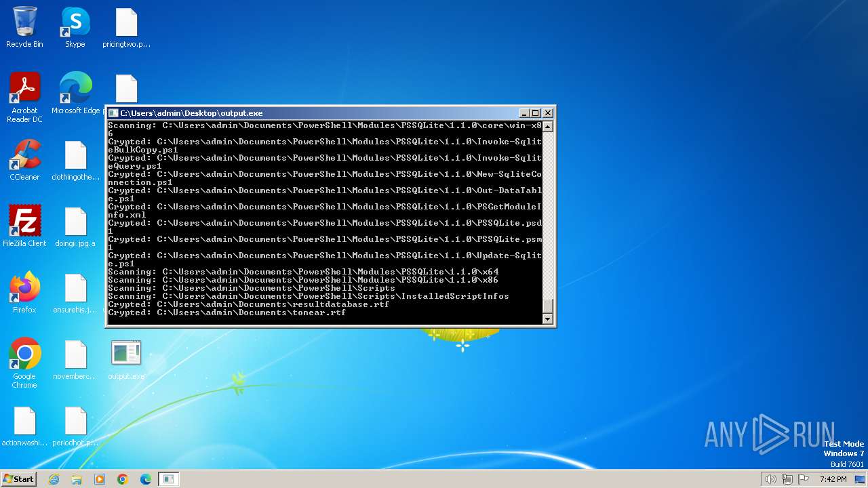
Task: Click the wrapped 'eQuery.ps1' console text
Action: coord(135,166)
